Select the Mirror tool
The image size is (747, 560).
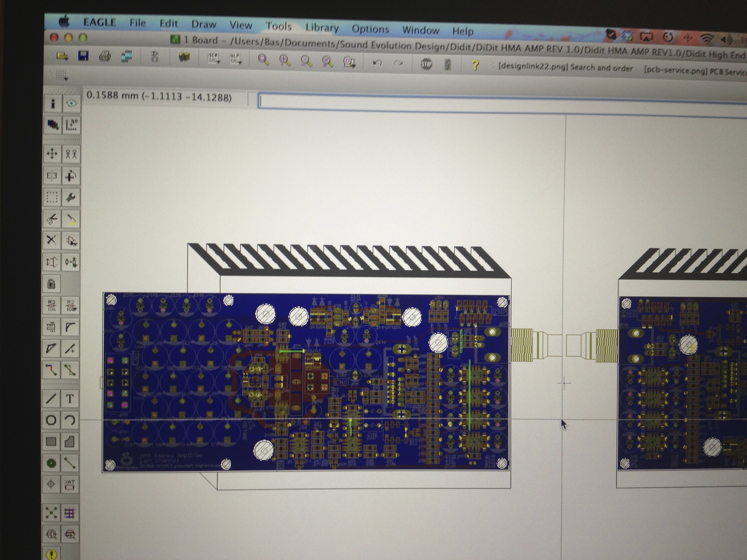tap(52, 175)
